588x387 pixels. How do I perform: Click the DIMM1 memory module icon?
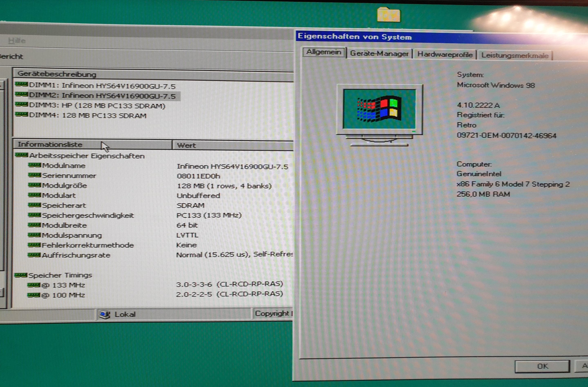point(21,85)
